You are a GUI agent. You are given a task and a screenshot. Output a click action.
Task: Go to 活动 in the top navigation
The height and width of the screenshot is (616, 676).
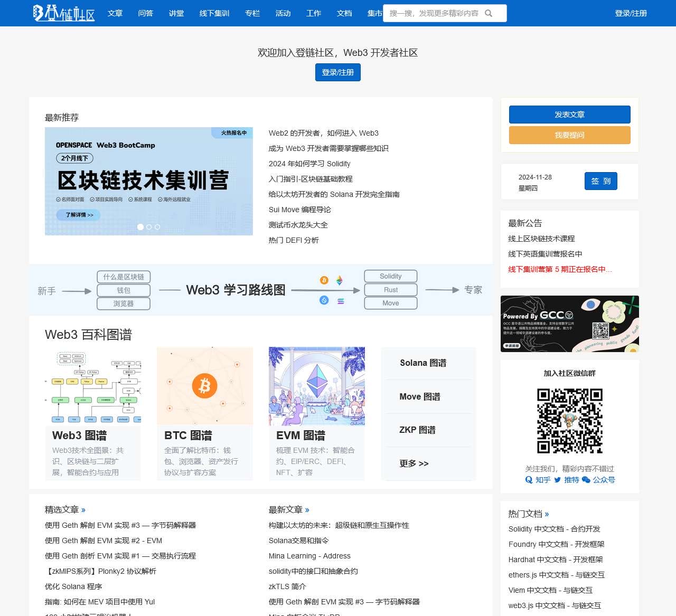(x=283, y=13)
